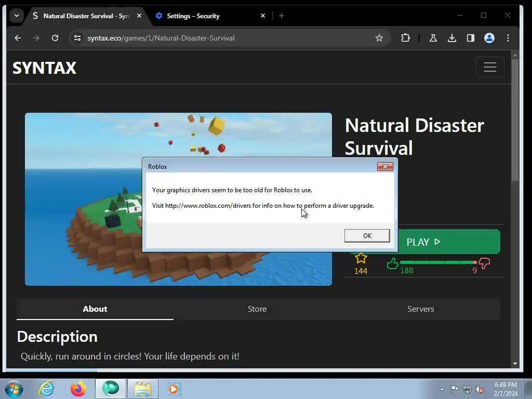Open Windows Explorer from taskbar
This screenshot has width=532, height=399.
(x=143, y=389)
